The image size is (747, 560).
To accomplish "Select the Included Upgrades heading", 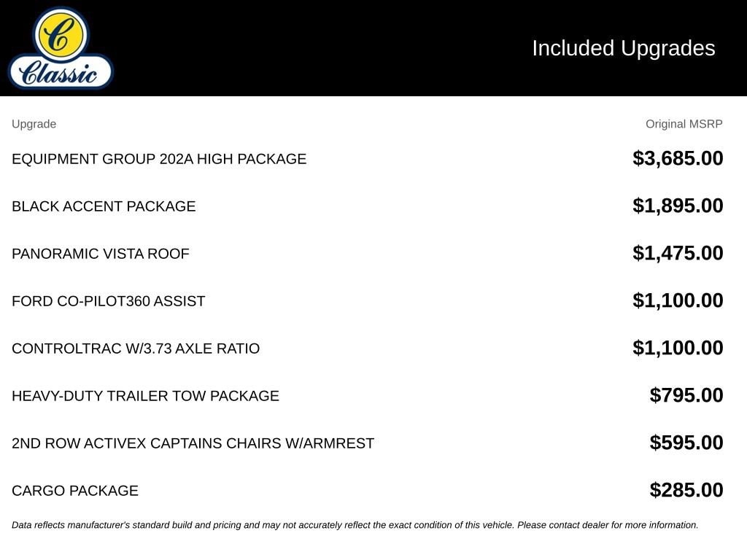I will (623, 48).
